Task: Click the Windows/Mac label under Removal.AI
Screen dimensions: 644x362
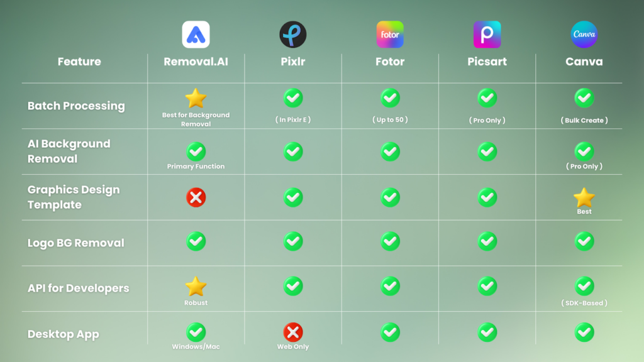Action: (196, 346)
